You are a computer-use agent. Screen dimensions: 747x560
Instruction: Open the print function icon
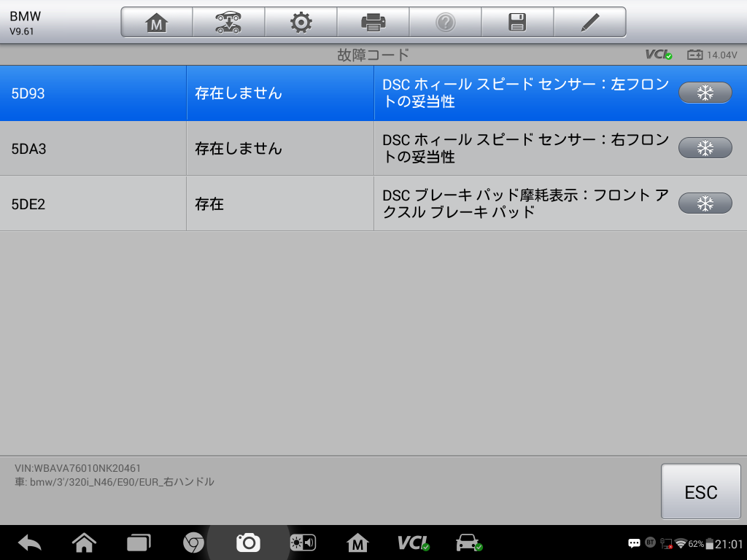point(373,21)
